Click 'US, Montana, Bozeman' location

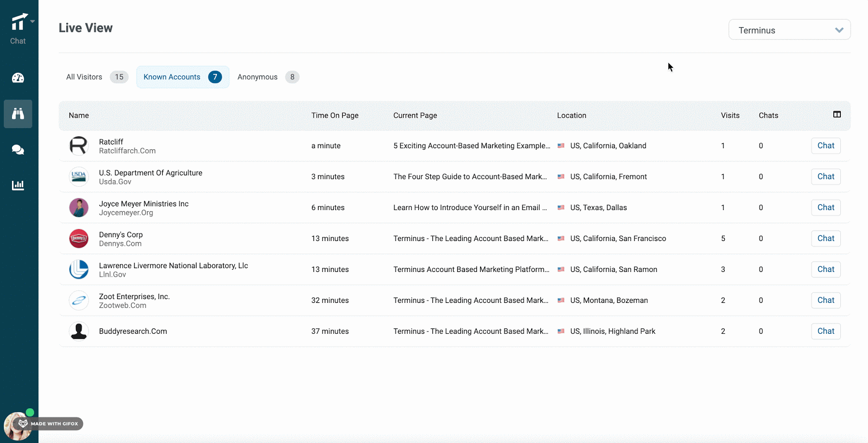click(609, 300)
